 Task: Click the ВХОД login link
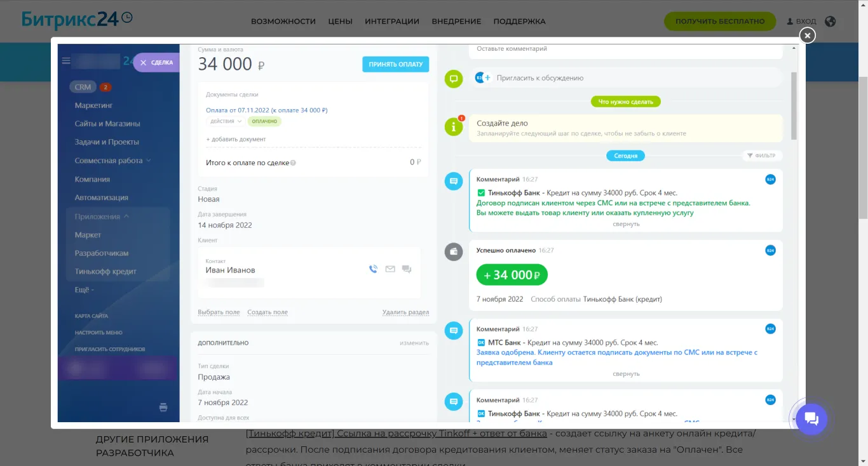point(801,21)
